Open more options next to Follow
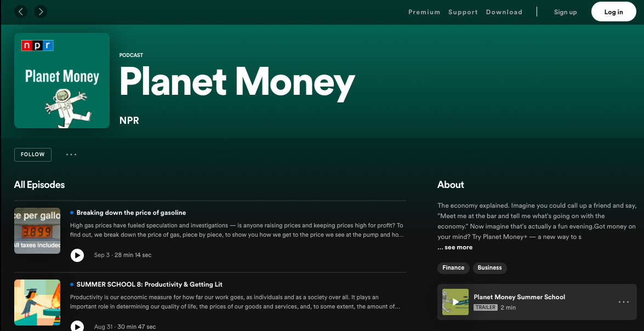The width and height of the screenshot is (644, 331). (71, 155)
